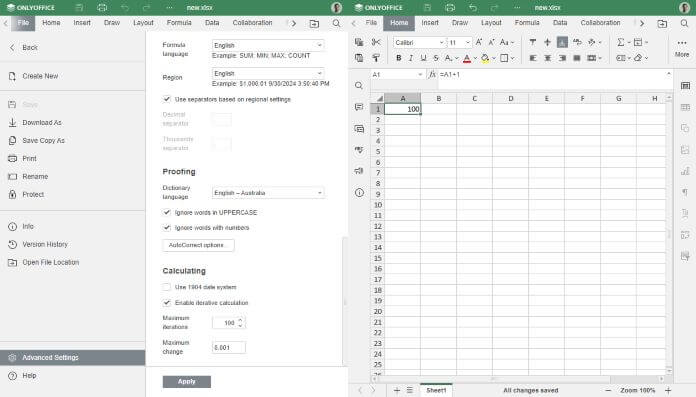Image resolution: width=696 pixels, height=397 pixels.
Task: Open the fill color bucket swatch
Action: [485, 58]
